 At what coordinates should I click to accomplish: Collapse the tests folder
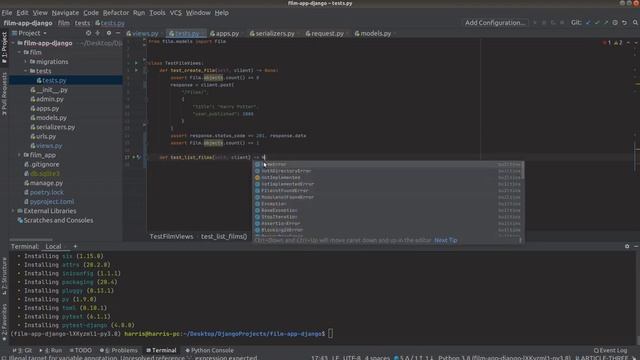click(26, 71)
